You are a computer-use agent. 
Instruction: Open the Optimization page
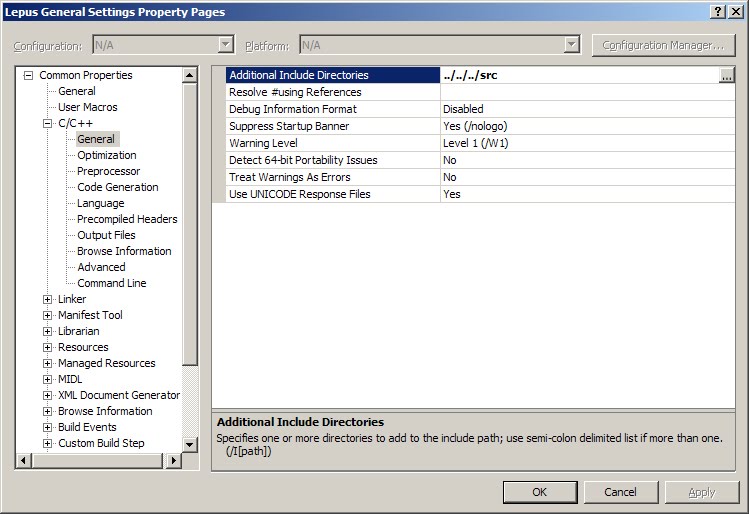point(107,155)
